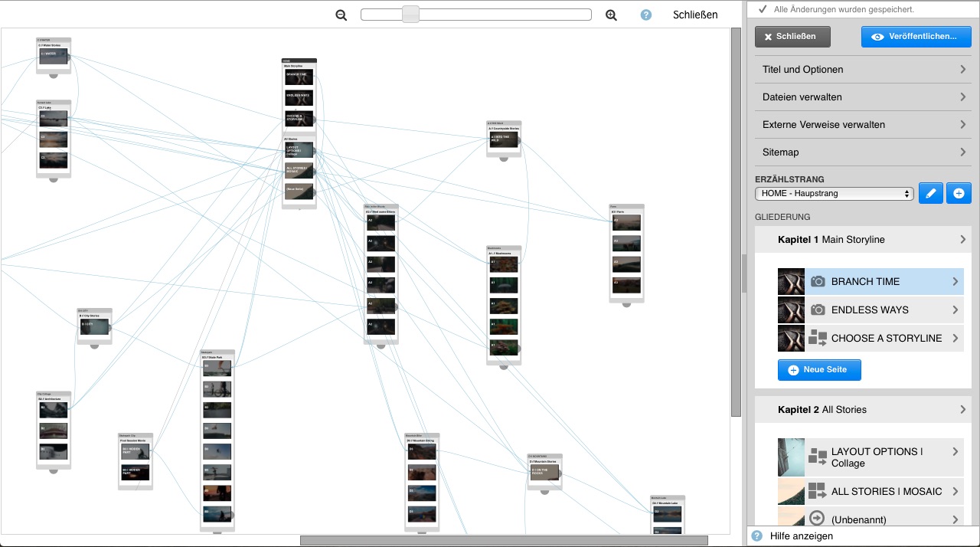This screenshot has width=980, height=547.
Task: Click the Veröffentlichen button
Action: click(x=916, y=36)
